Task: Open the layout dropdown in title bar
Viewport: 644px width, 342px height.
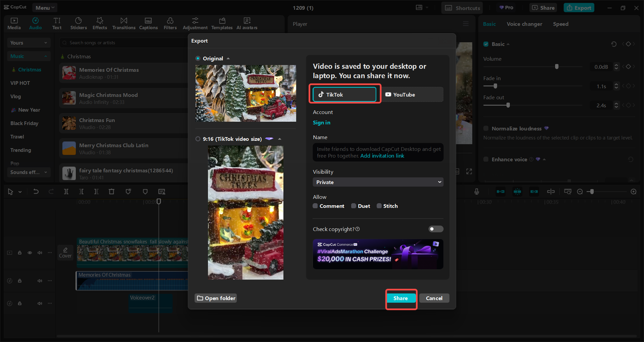Action: [422, 8]
